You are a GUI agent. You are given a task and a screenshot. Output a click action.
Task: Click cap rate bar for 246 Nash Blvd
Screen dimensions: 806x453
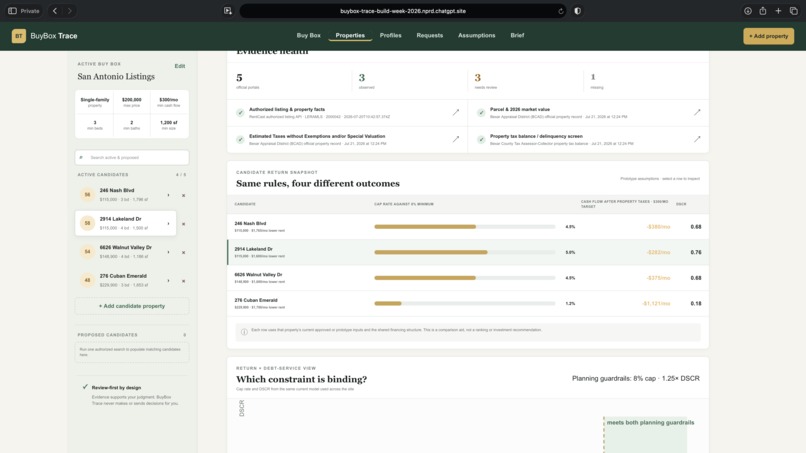click(x=465, y=227)
